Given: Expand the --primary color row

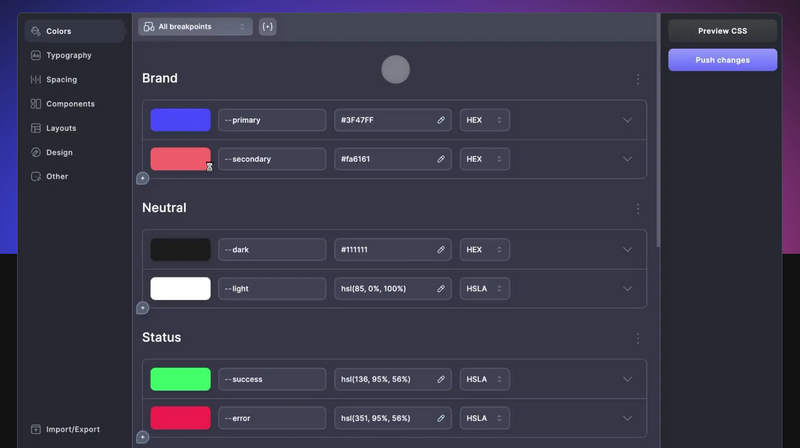Looking at the screenshot, I should [x=628, y=120].
